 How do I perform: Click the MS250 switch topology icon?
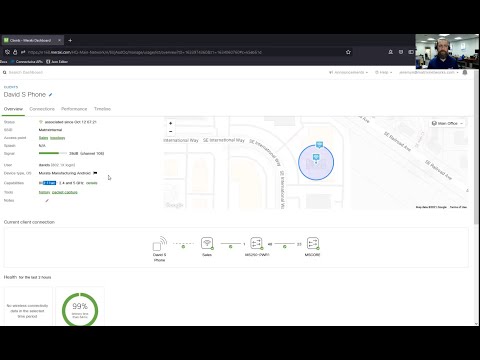[256, 243]
